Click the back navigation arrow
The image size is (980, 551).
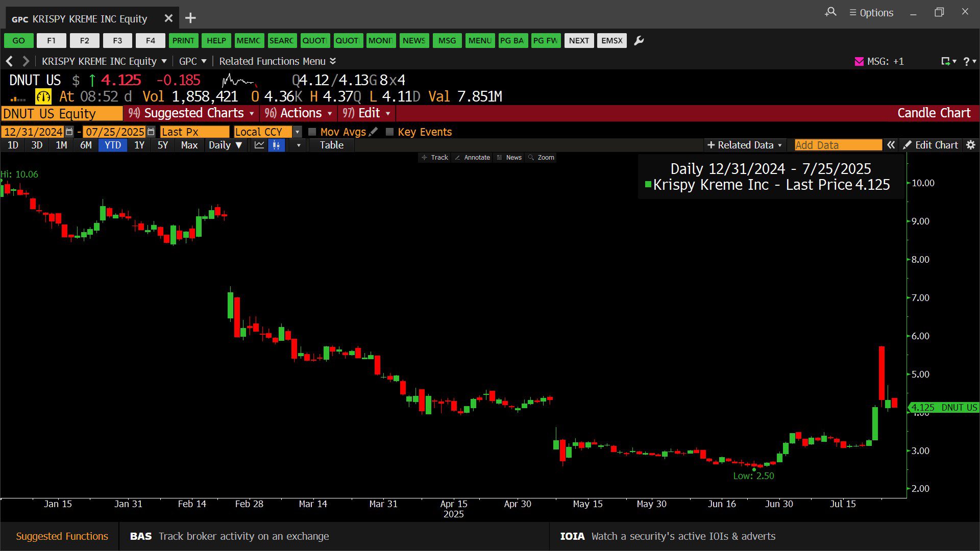(9, 61)
